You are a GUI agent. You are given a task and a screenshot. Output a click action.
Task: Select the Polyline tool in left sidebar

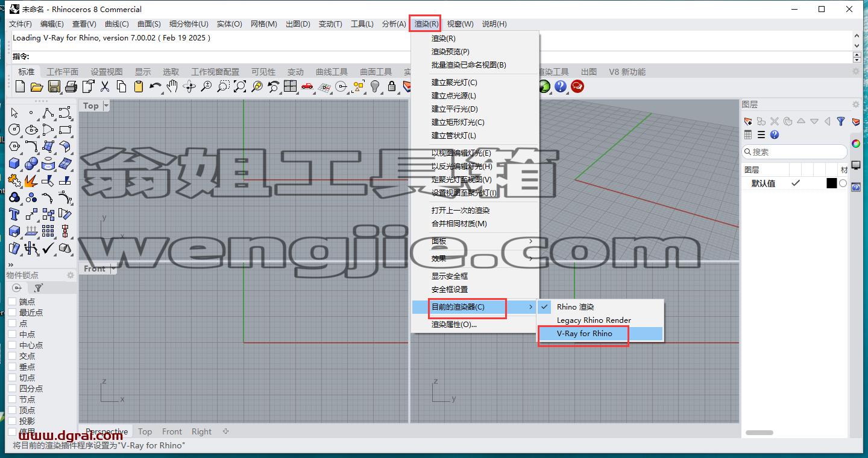[48, 113]
